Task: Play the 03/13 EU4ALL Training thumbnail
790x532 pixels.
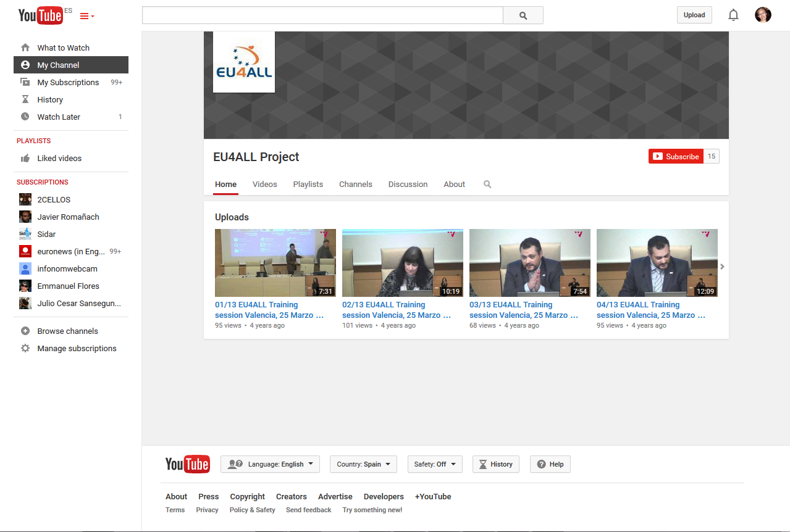Action: pyautogui.click(x=530, y=263)
